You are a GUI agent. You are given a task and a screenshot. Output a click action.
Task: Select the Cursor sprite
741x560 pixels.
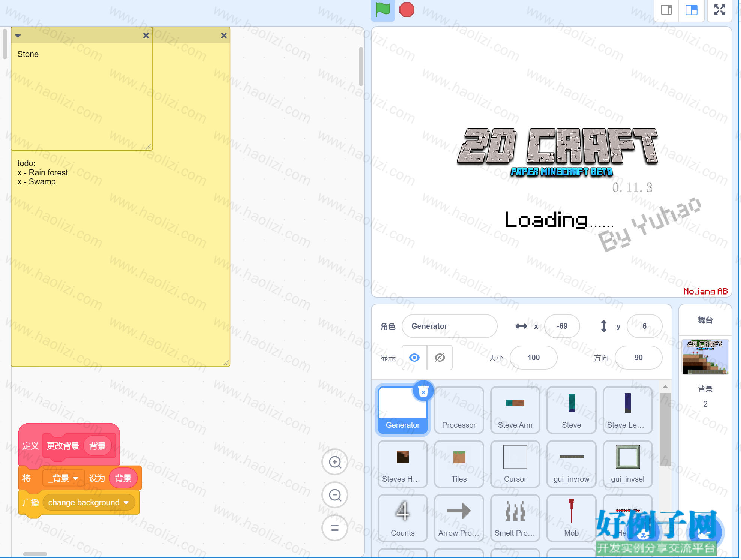point(515,464)
